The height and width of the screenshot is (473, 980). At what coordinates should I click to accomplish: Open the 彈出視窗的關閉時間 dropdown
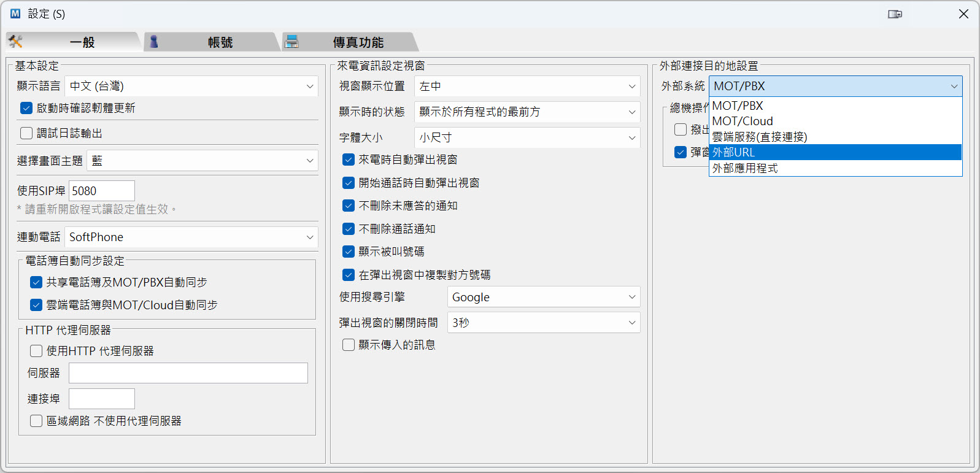543,323
